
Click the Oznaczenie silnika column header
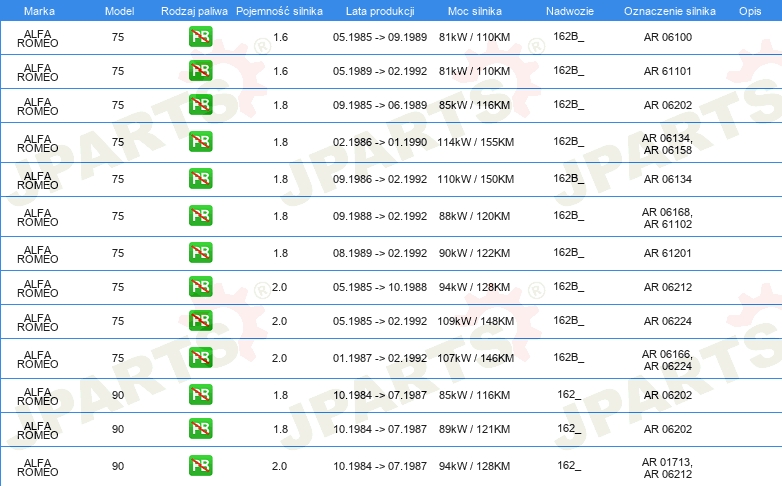click(669, 11)
